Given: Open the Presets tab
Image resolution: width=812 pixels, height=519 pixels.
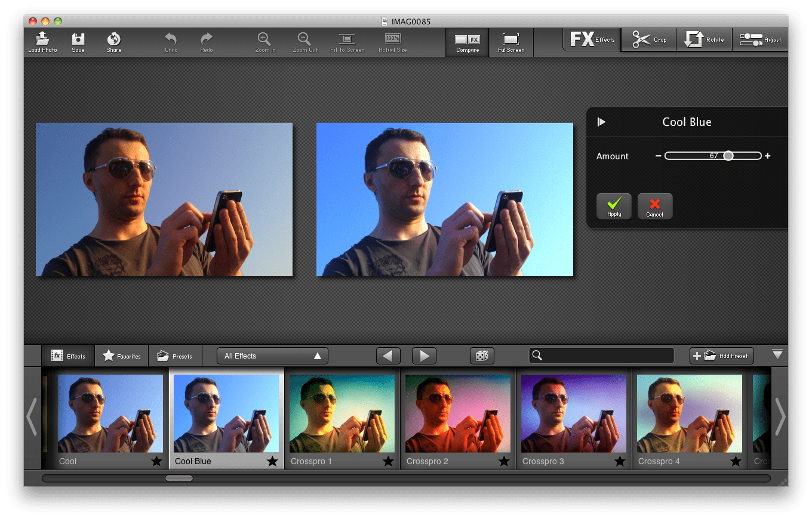Looking at the screenshot, I should point(175,356).
